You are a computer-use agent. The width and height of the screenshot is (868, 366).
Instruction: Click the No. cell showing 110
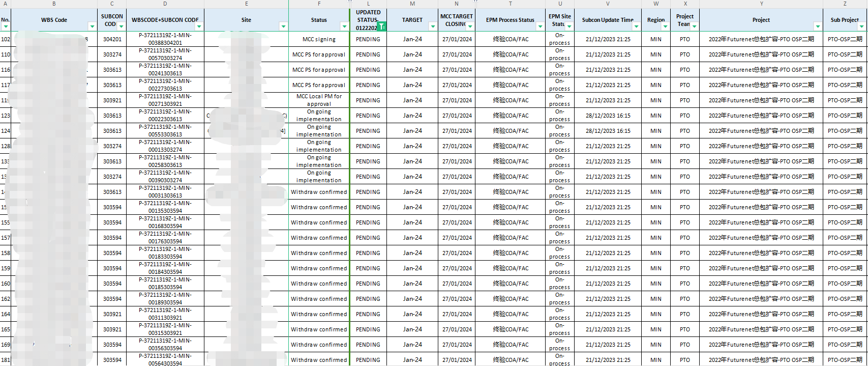6,54
